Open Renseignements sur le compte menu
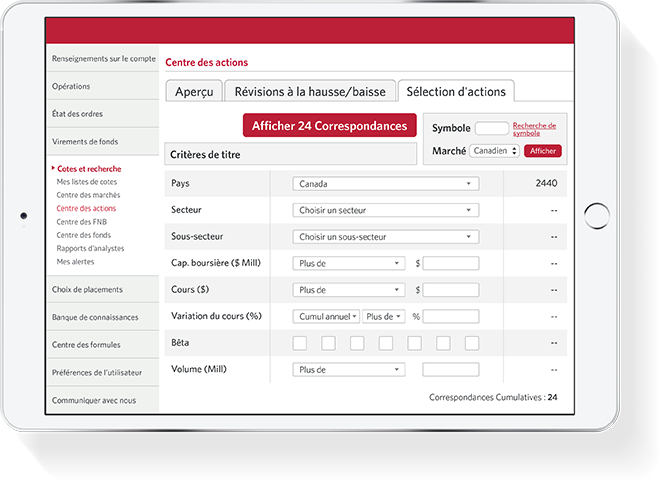The image size is (660, 481). [103, 58]
